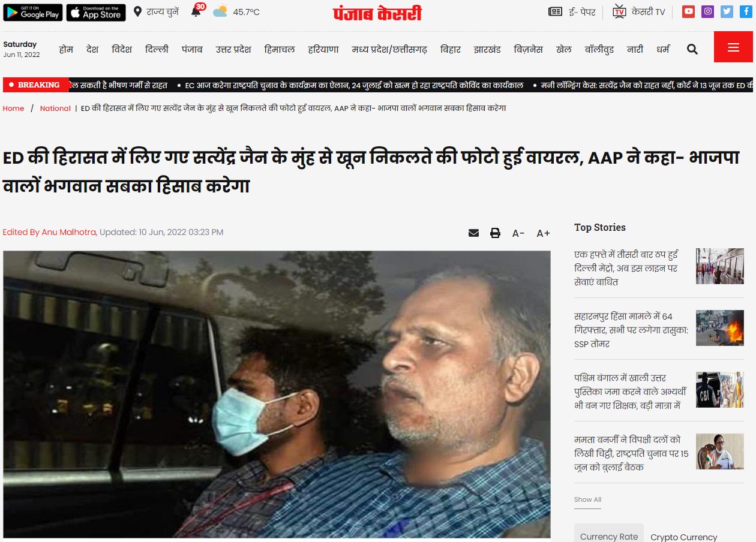The image size is (756, 542).
Task: Download from the App Store badge
Action: [x=96, y=12]
